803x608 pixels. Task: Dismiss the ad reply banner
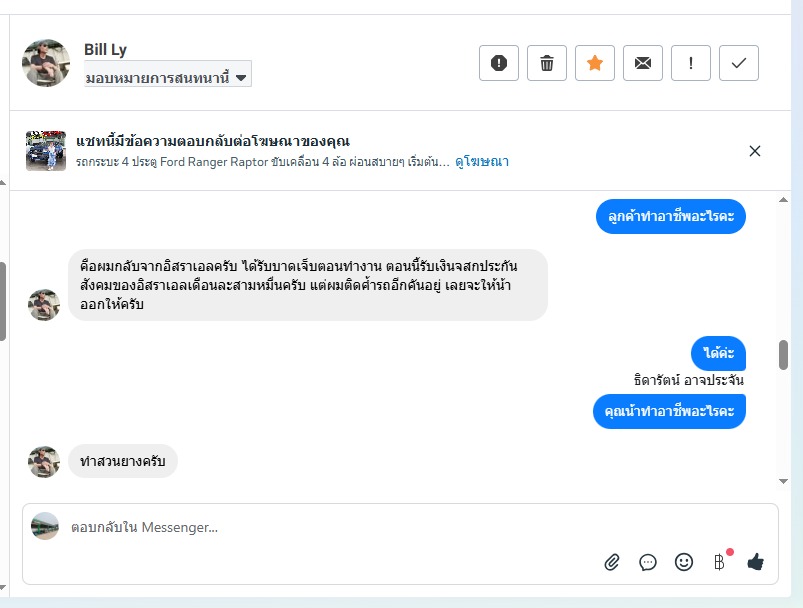755,151
